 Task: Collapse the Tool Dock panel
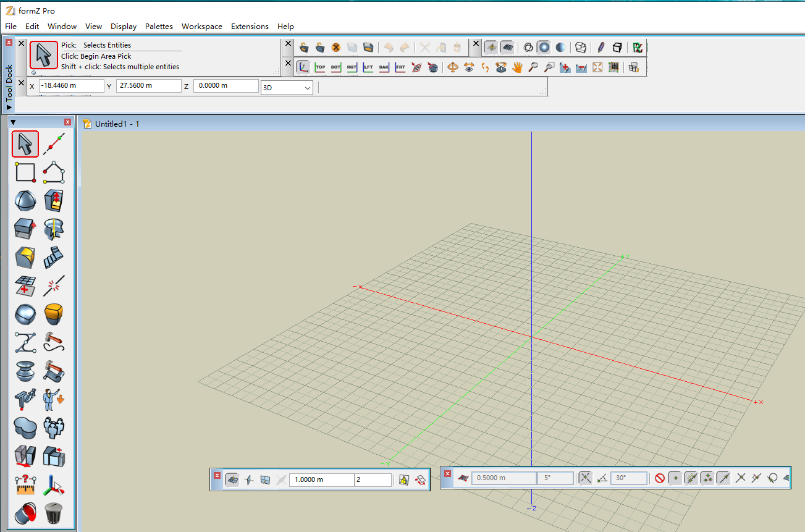point(9,107)
